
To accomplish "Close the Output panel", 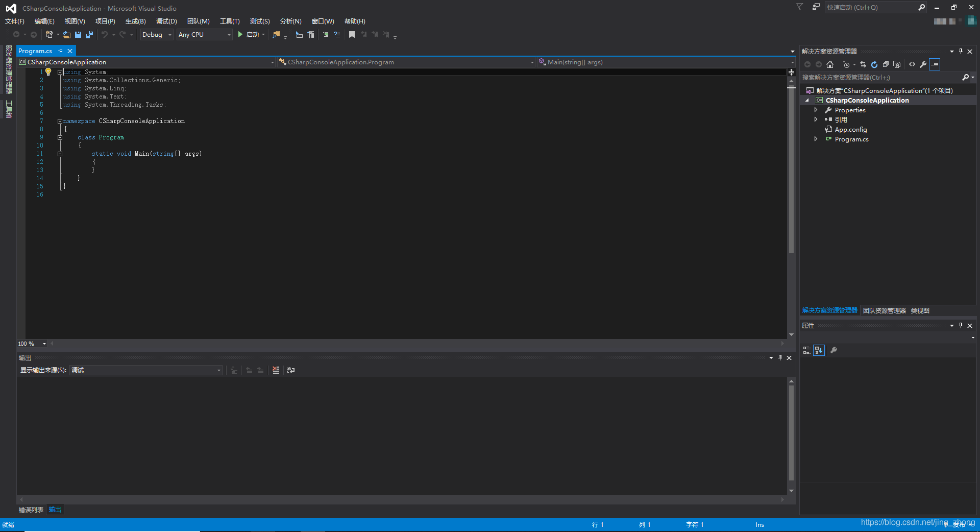I will pos(789,357).
